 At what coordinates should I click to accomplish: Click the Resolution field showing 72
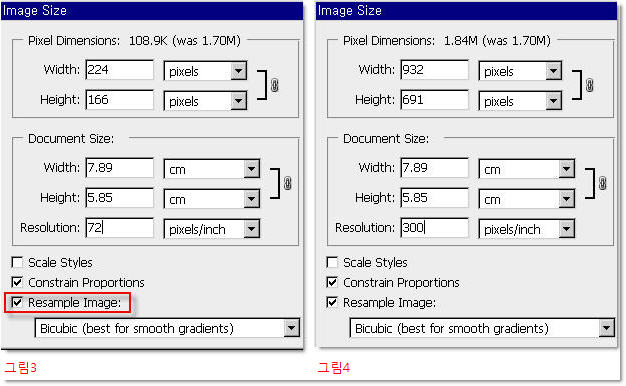pyautogui.click(x=119, y=228)
